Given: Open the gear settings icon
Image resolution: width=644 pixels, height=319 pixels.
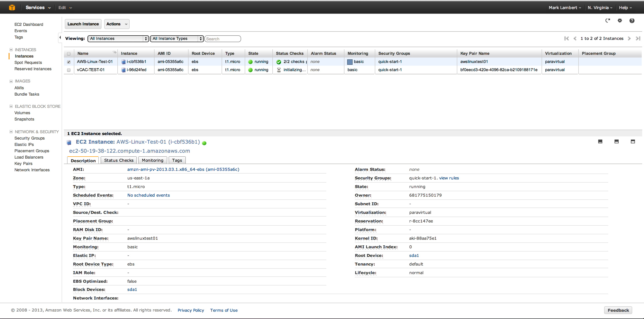Looking at the screenshot, I should tap(620, 21).
